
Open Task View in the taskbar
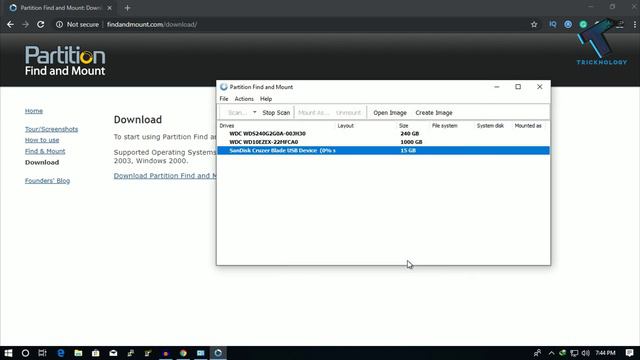[x=42, y=353]
